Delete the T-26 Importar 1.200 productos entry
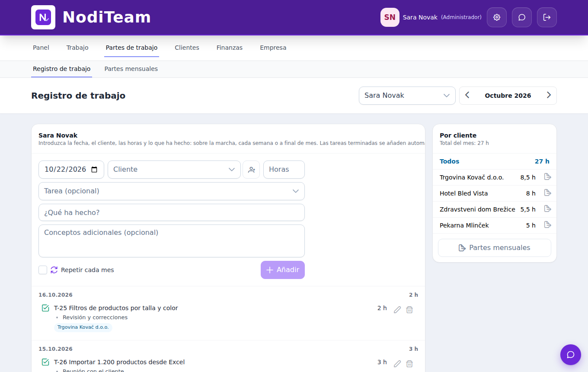This screenshot has width=588, height=372. (409, 364)
